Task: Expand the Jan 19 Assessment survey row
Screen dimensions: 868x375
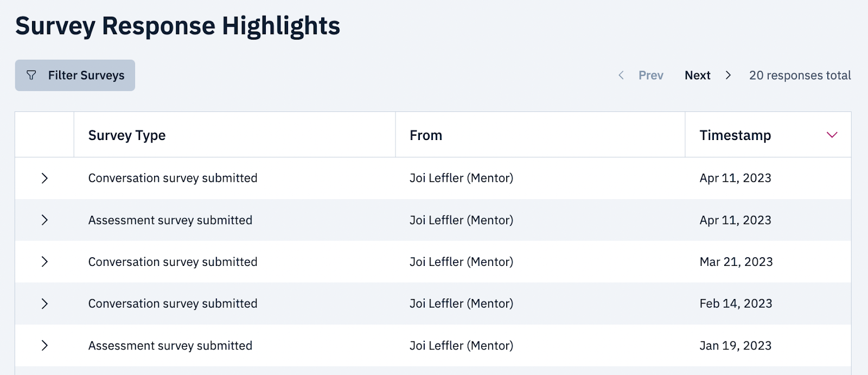Action: pos(44,345)
